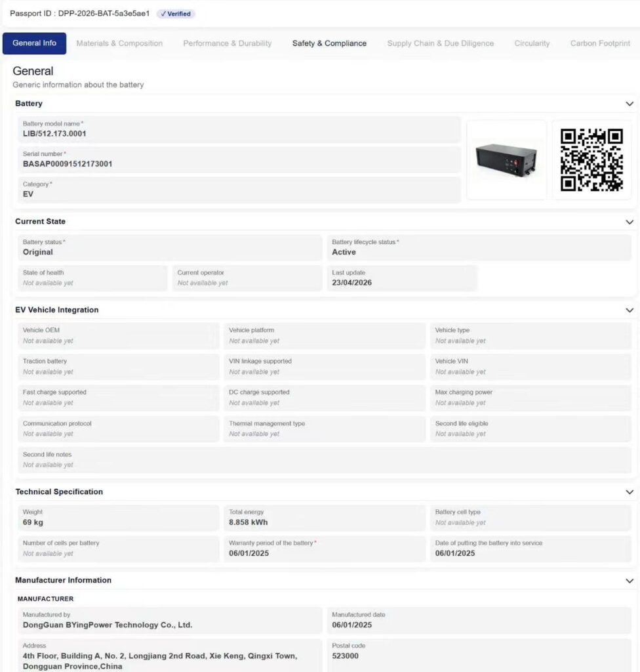Select the General Info tab
The width and height of the screenshot is (640, 672).
(34, 43)
